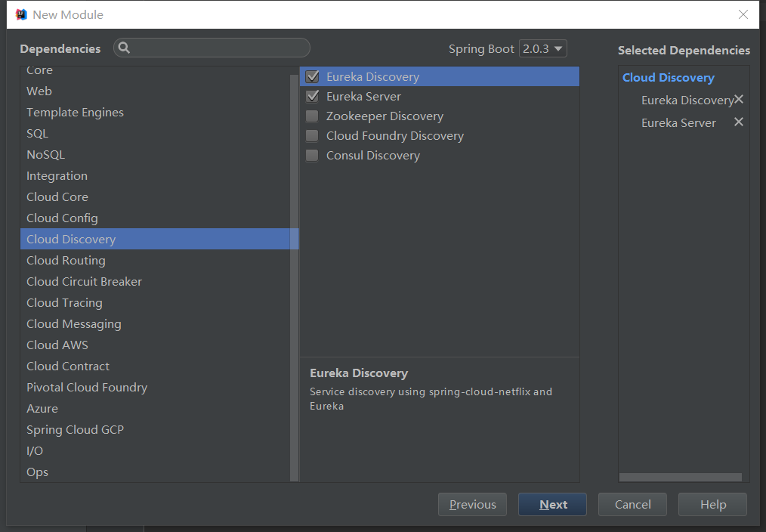Screen dimensions: 766x532
Task: Select the Web category
Action: tap(155, 91)
